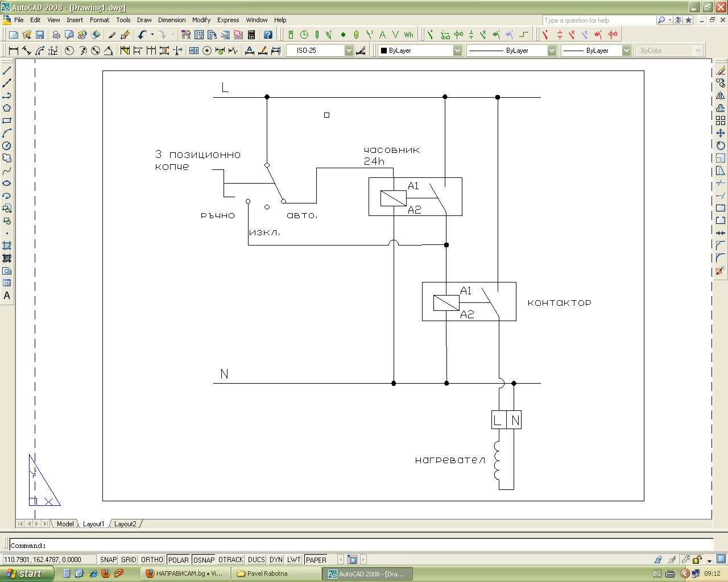Expand the ISO-25 dimension style dropdown
This screenshot has width=728, height=582.
[349, 51]
